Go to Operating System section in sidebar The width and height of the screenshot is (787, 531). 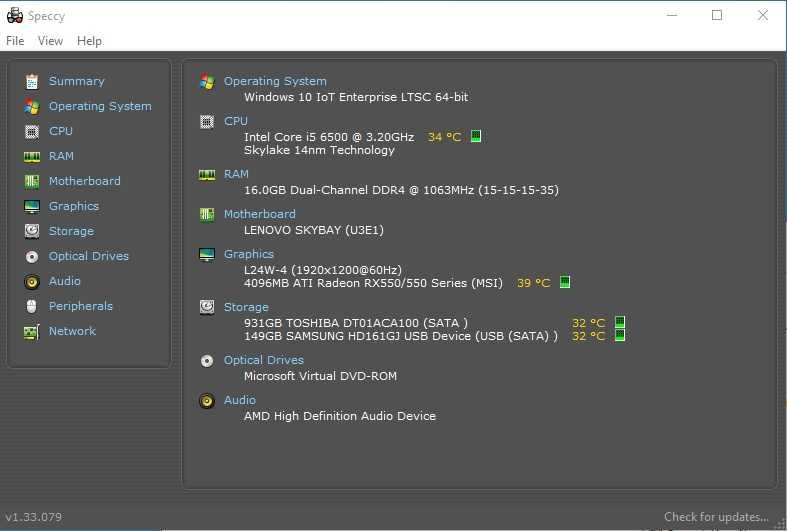pyautogui.click(x=100, y=106)
